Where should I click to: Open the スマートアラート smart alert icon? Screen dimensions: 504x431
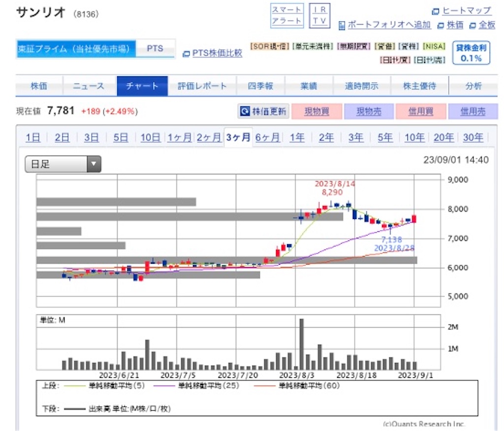287,16
